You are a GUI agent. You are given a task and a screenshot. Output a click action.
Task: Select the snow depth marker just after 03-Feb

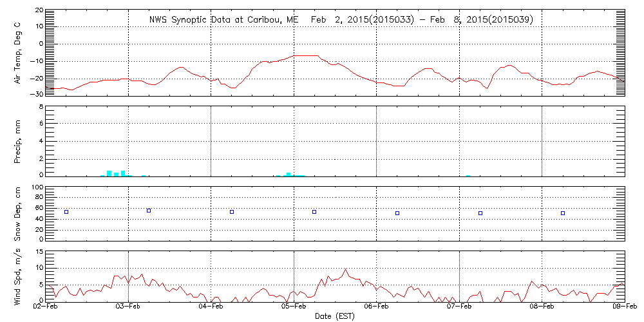tap(149, 211)
